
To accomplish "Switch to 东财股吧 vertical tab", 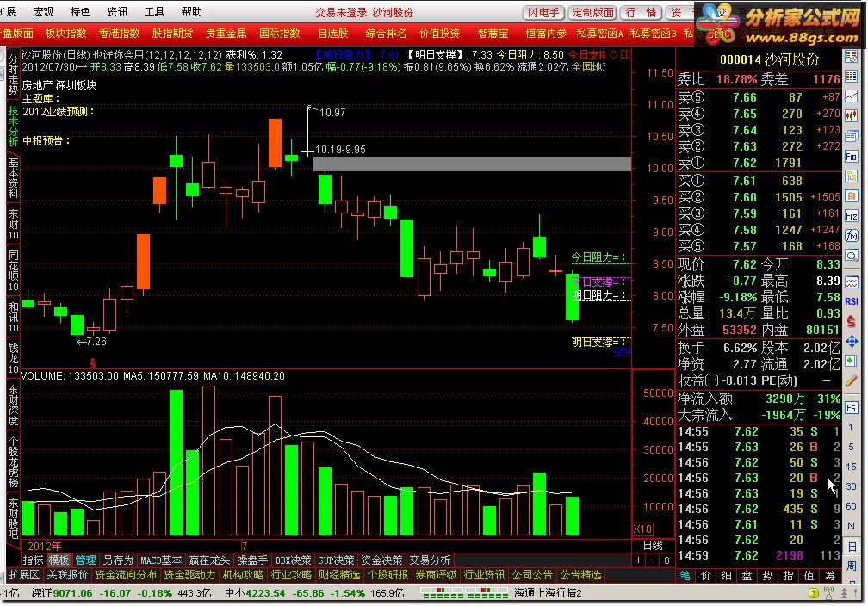I will (x=13, y=519).
